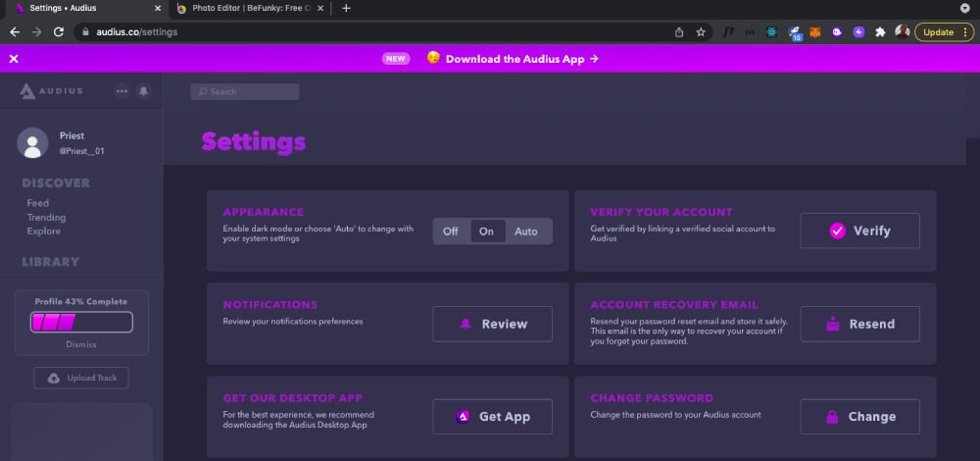Reload the page using the refresh icon
This screenshot has width=980, height=461.
[x=59, y=31]
